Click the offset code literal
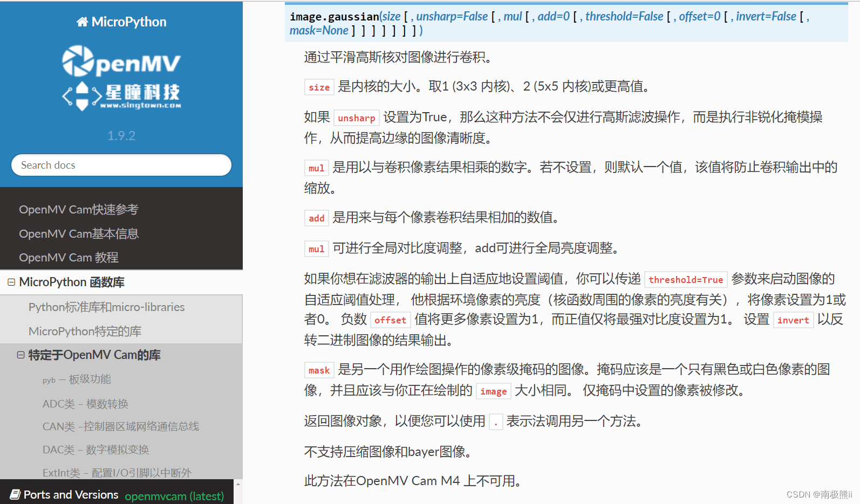The height and width of the screenshot is (504, 860). (x=390, y=320)
